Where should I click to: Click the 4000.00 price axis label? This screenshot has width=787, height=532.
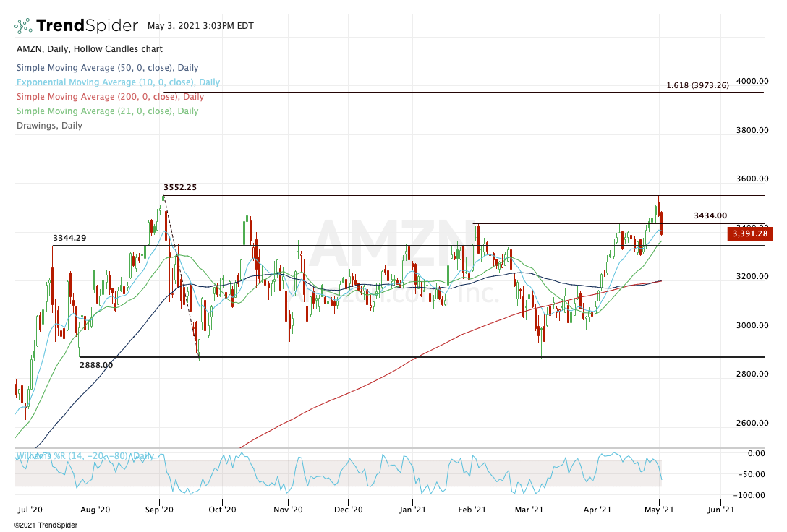(x=752, y=81)
